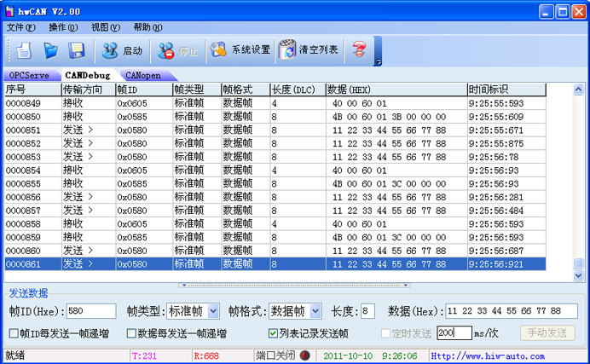The image size is (590, 364).
Task: Start communication with the 启动 button
Action: coord(122,50)
